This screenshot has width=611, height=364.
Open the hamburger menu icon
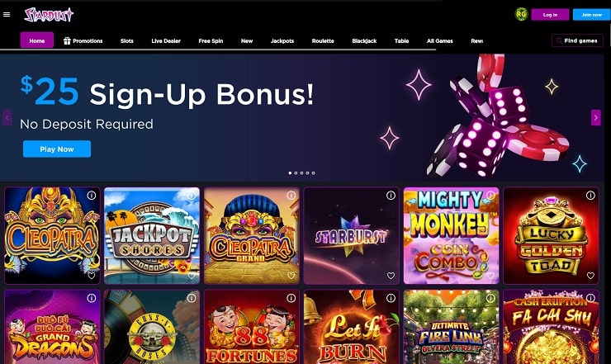(7, 15)
